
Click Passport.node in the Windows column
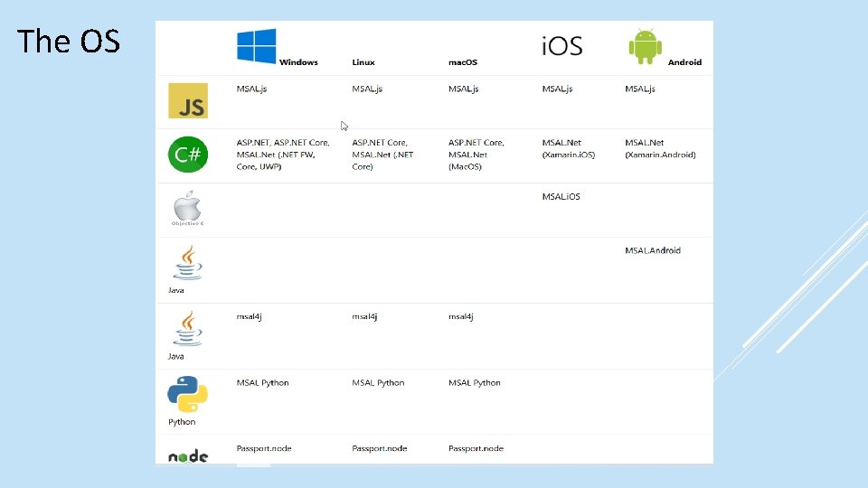click(x=264, y=449)
